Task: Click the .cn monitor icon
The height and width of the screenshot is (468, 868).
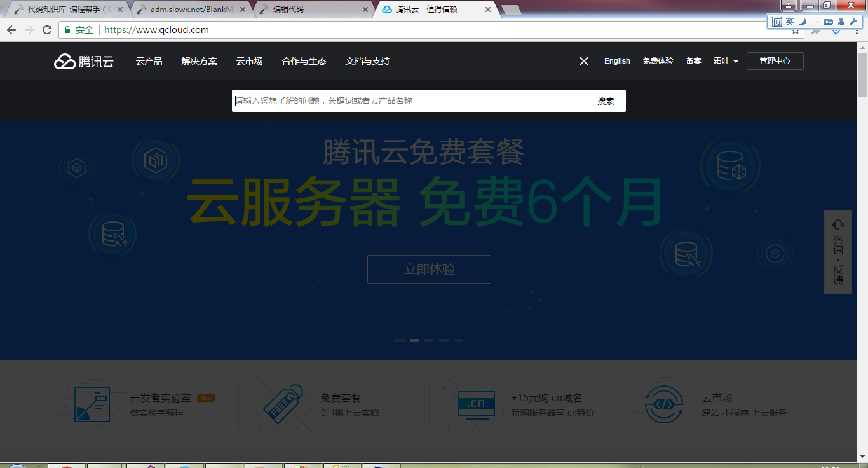Action: [476, 404]
